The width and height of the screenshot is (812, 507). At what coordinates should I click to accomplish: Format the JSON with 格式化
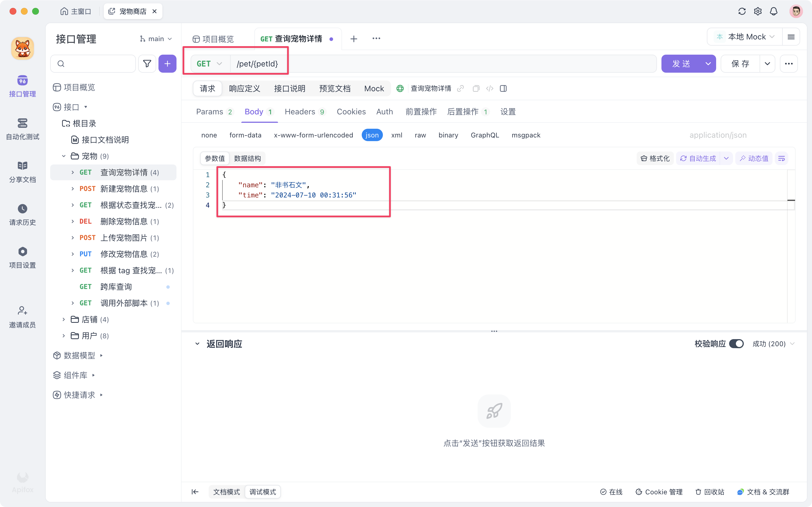655,158
